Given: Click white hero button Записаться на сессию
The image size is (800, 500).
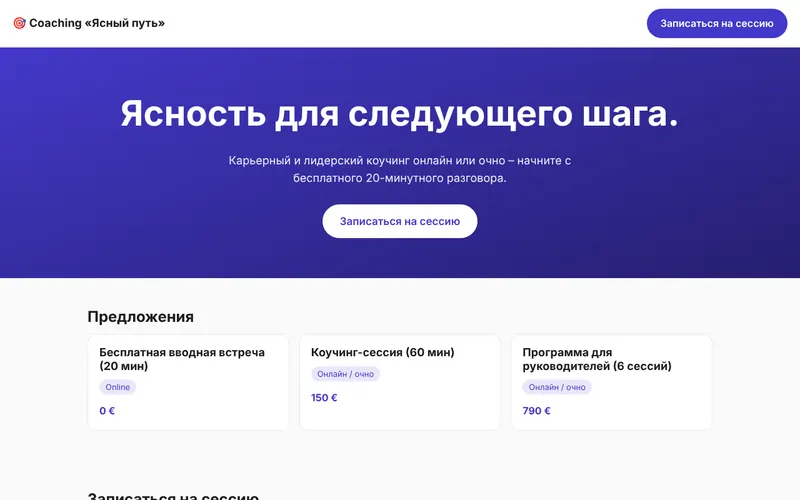Looking at the screenshot, I should click(x=399, y=221).
